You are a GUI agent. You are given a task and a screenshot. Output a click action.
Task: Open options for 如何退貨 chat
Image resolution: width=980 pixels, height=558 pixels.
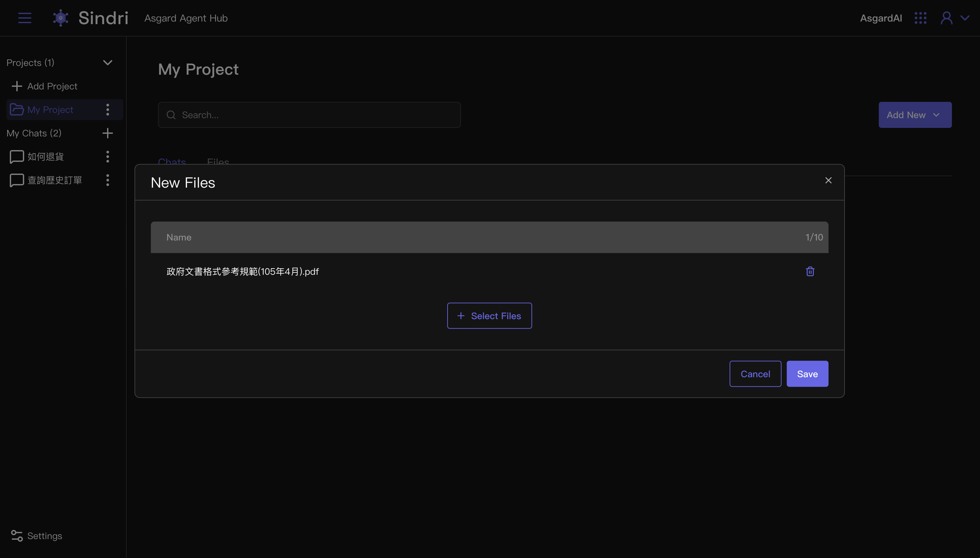(108, 156)
